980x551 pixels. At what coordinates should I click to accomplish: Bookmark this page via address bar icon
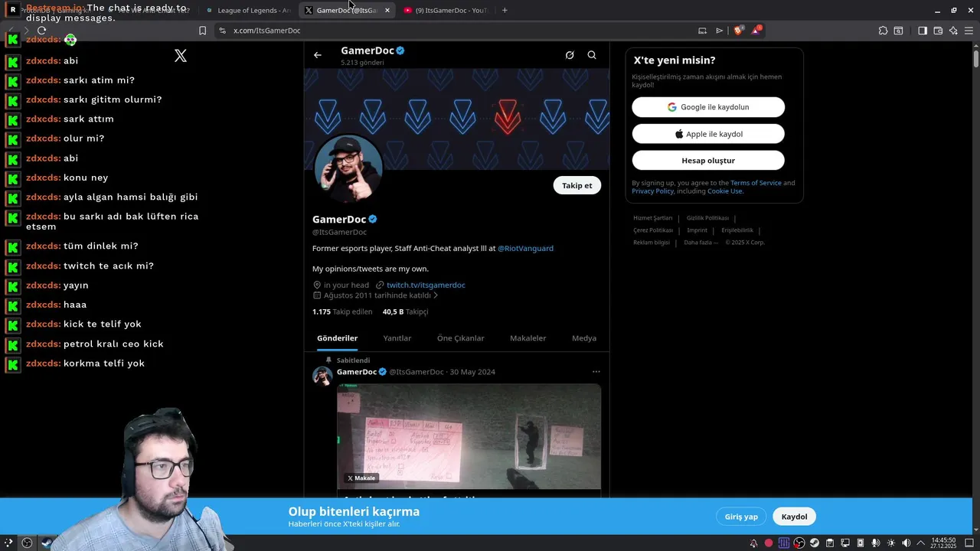coord(202,31)
